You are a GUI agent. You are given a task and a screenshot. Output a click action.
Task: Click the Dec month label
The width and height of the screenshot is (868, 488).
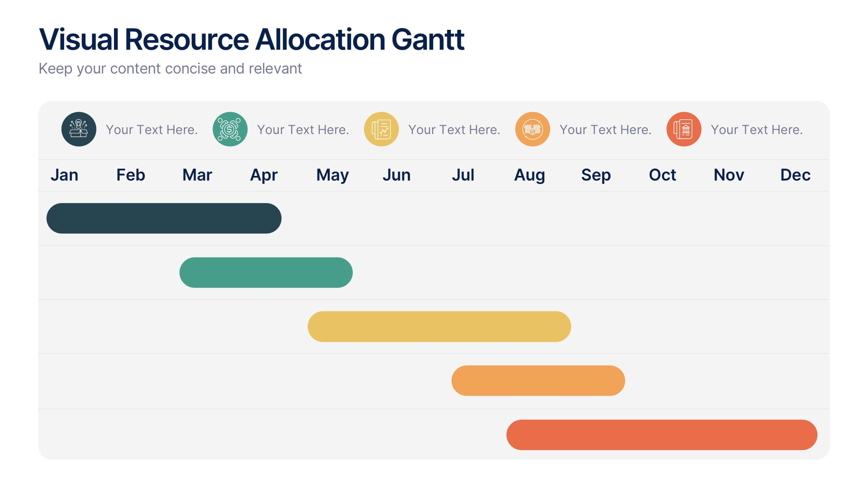[795, 175]
